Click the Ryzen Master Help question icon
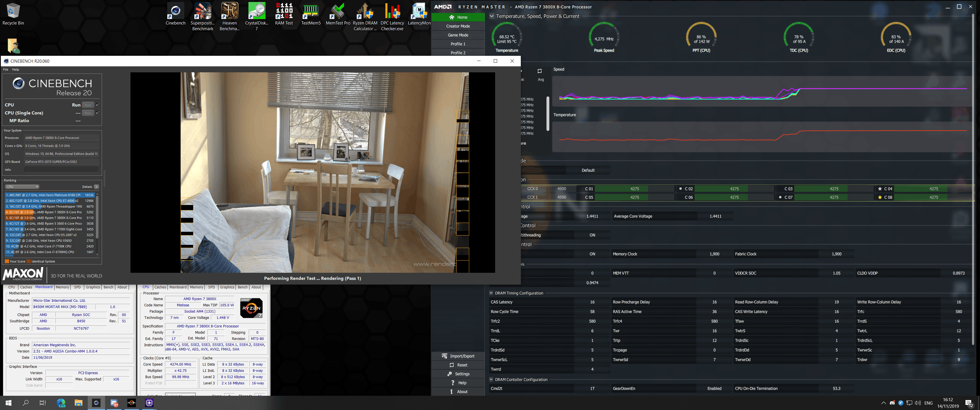The width and height of the screenshot is (980, 410). tap(453, 383)
